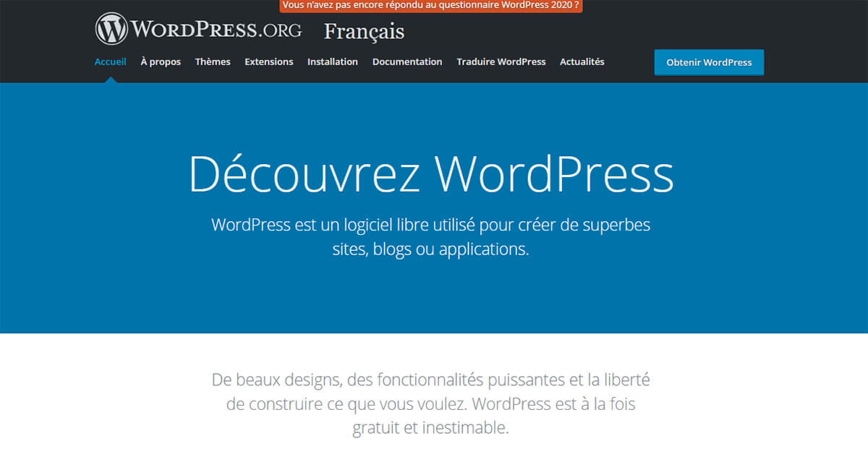
Task: Open the Extensions menu item
Action: click(269, 62)
